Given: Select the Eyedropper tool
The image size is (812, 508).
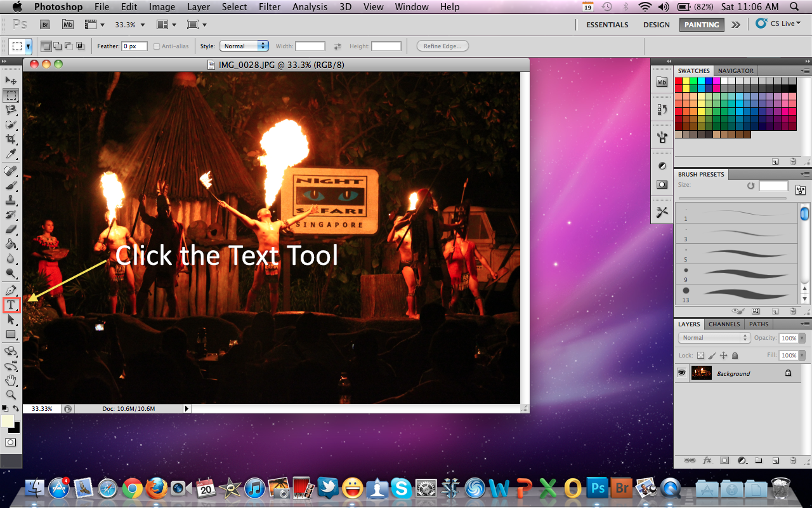Looking at the screenshot, I should pyautogui.click(x=11, y=154).
